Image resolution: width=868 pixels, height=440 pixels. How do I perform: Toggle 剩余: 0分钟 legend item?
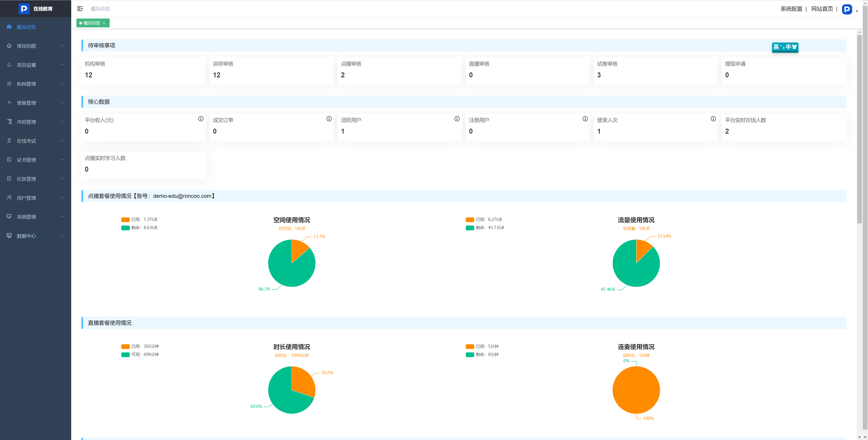(482, 354)
